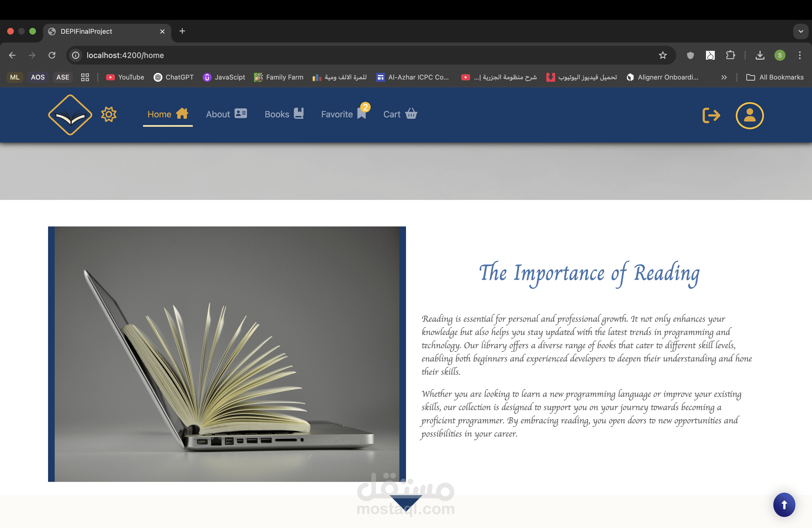Reload the page
This screenshot has height=528, width=812.
52,55
